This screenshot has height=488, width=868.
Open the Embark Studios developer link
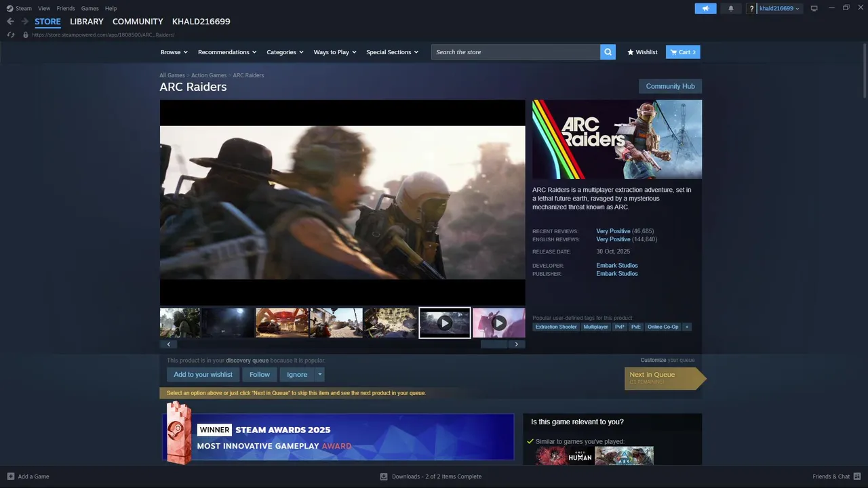tap(617, 266)
